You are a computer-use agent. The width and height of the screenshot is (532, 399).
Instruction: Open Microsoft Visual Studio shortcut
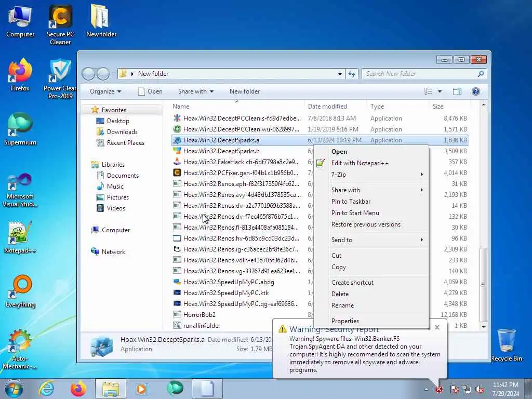[x=20, y=190]
